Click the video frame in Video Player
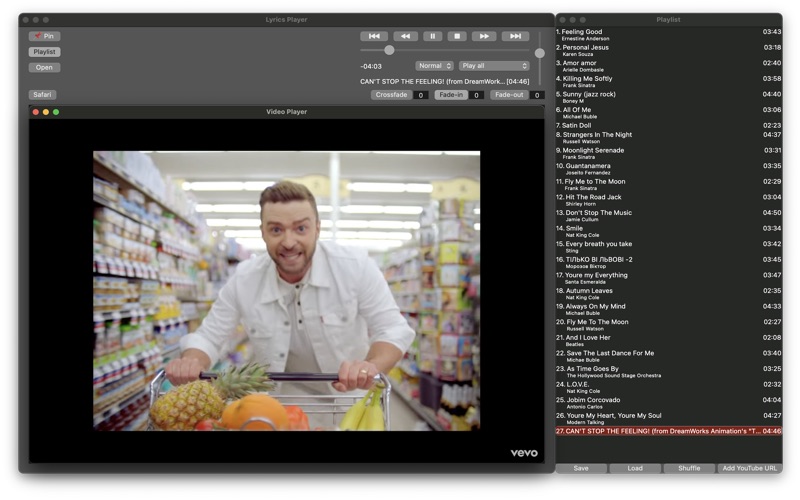 tap(286, 291)
